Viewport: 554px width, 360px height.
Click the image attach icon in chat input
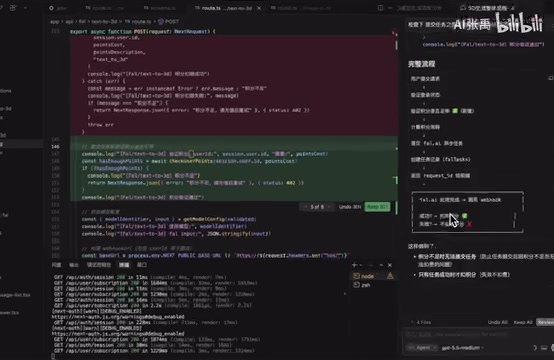click(x=544, y=348)
